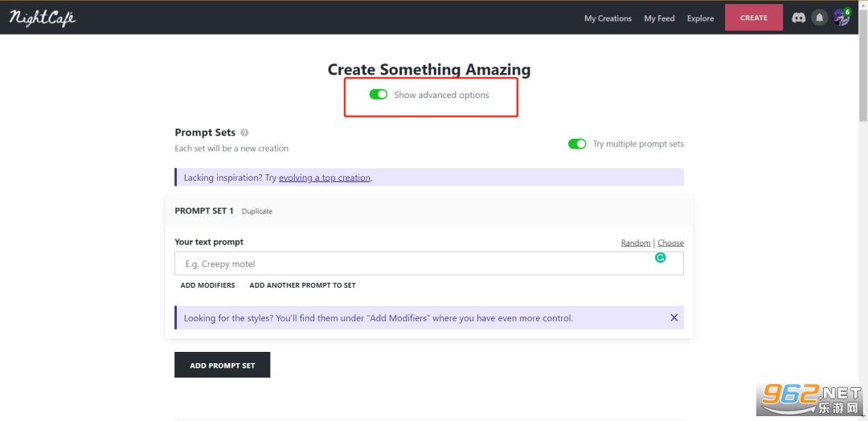Go to My Creations
868x421 pixels.
coord(608,18)
